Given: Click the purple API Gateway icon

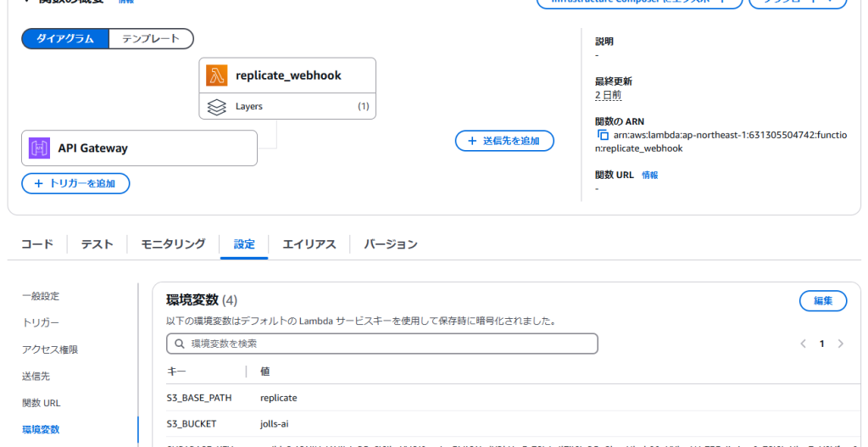Looking at the screenshot, I should 39,148.
